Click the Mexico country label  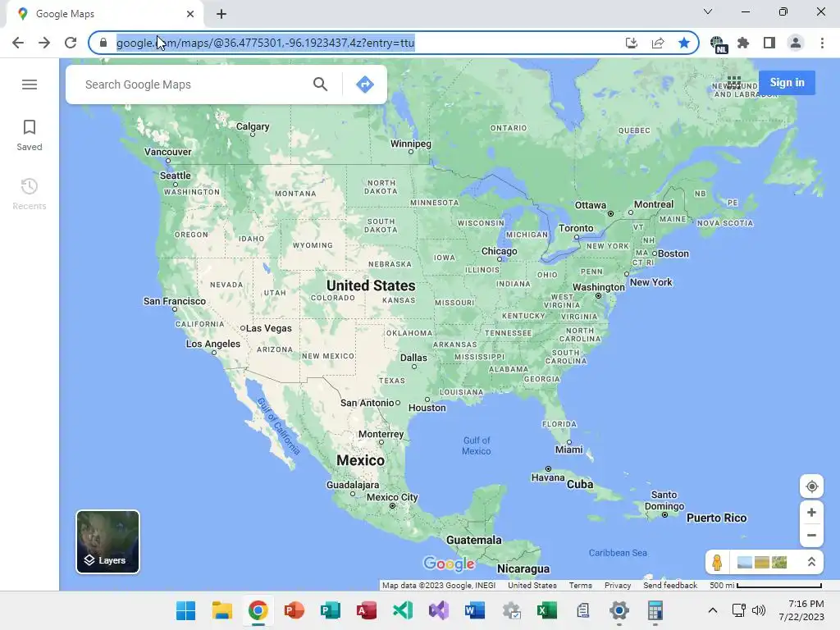[x=361, y=460]
